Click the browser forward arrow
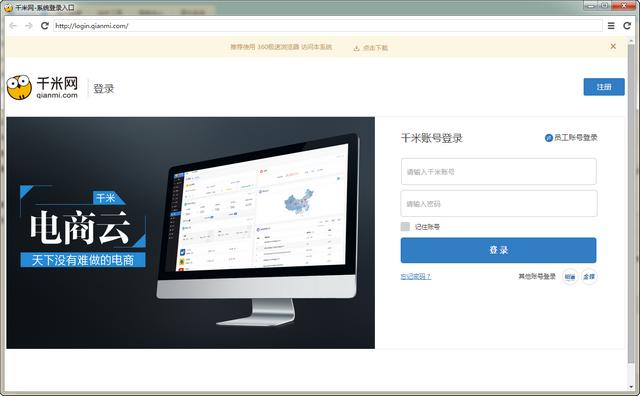Screen dimensions: 640x396 tap(29, 26)
